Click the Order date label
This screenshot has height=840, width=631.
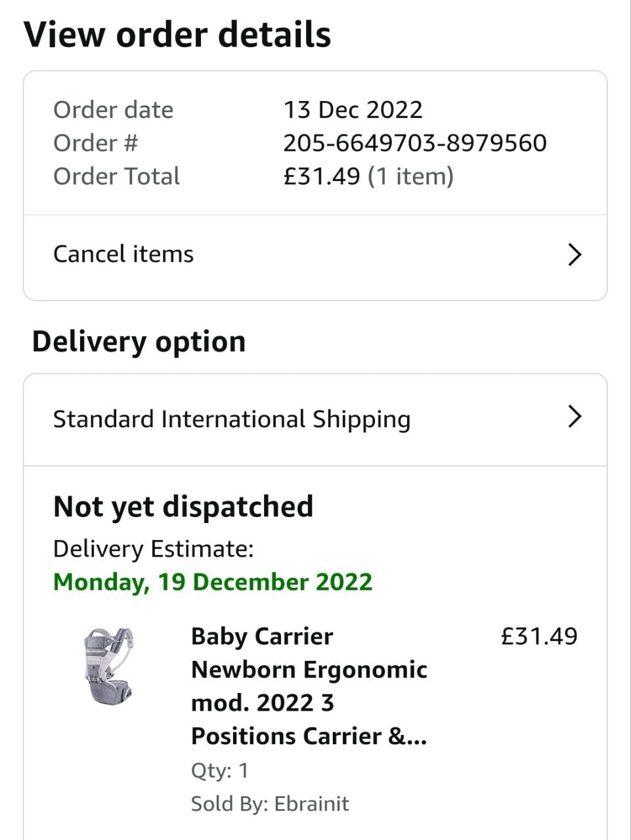(x=113, y=110)
